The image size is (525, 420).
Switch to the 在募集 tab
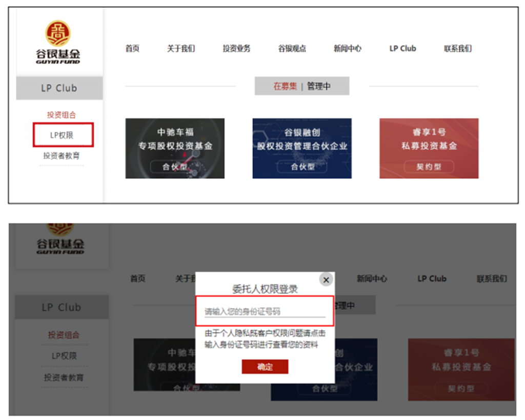(285, 87)
